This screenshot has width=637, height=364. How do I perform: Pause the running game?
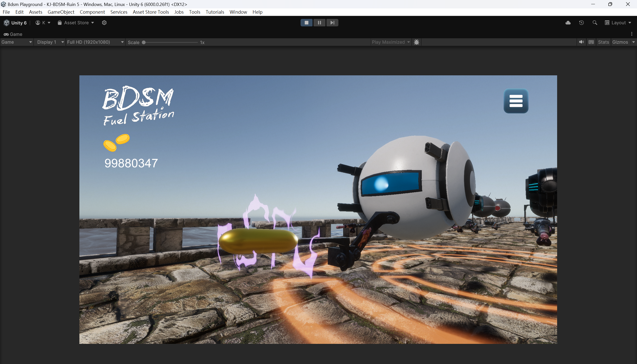(319, 23)
